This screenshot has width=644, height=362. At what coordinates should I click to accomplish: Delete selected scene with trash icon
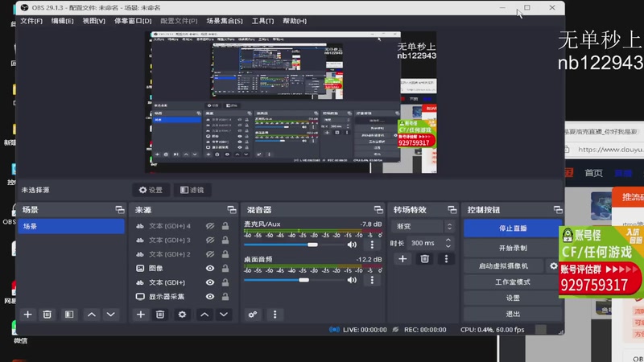pos(47,315)
